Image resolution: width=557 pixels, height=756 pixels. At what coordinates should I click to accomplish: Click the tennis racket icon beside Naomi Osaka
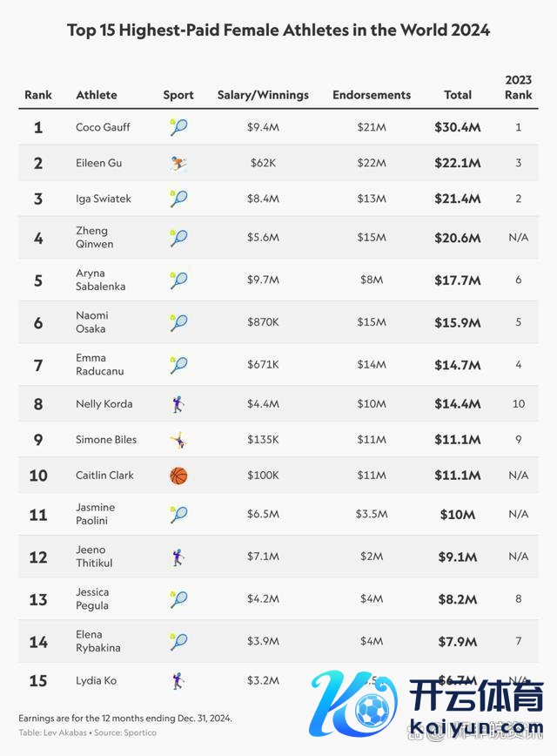(178, 322)
